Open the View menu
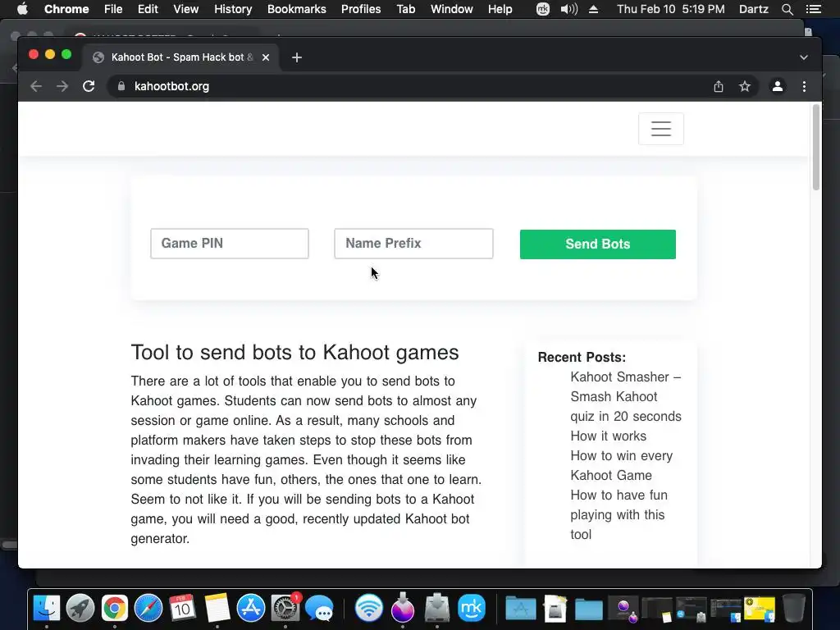 click(186, 9)
